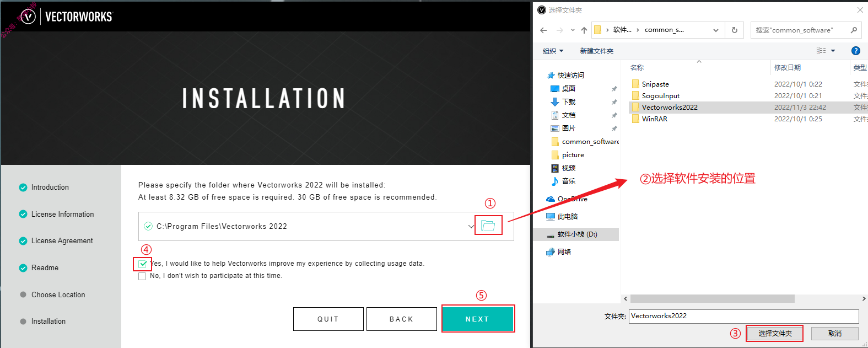868x348 pixels.
Task: Click the left arrow of horizontal scrollbar
Action: tap(626, 299)
